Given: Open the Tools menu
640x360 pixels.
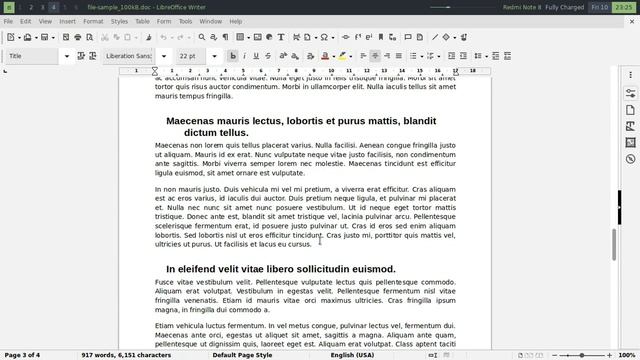Looking at the screenshot, I should point(185,21).
